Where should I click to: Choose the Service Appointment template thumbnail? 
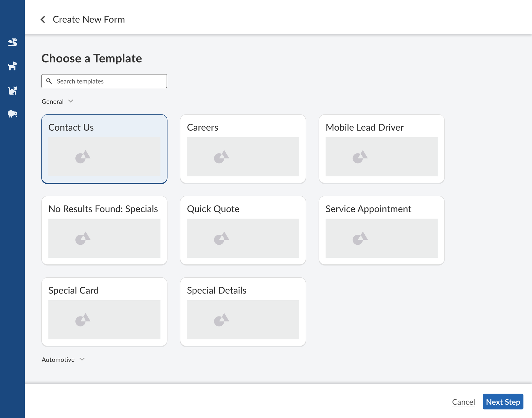pyautogui.click(x=382, y=238)
